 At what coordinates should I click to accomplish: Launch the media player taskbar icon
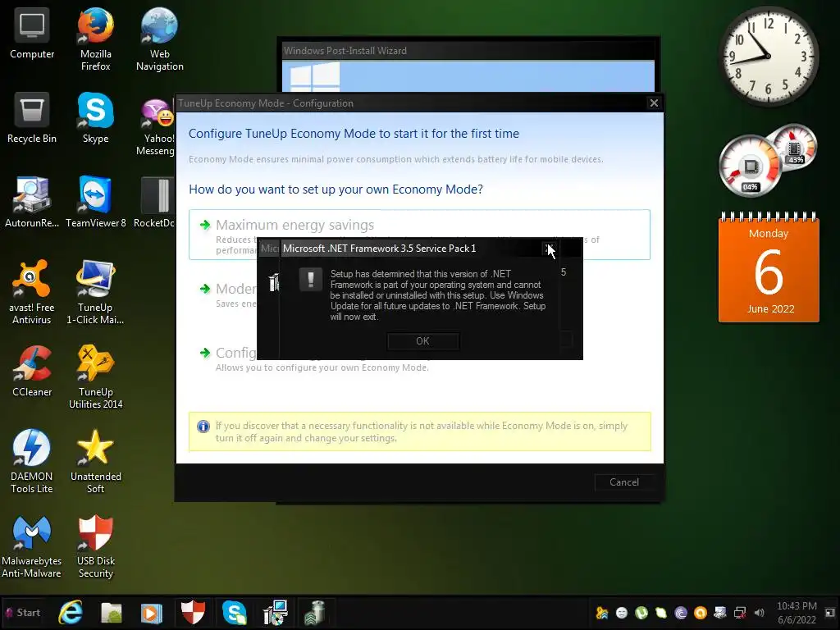(152, 612)
